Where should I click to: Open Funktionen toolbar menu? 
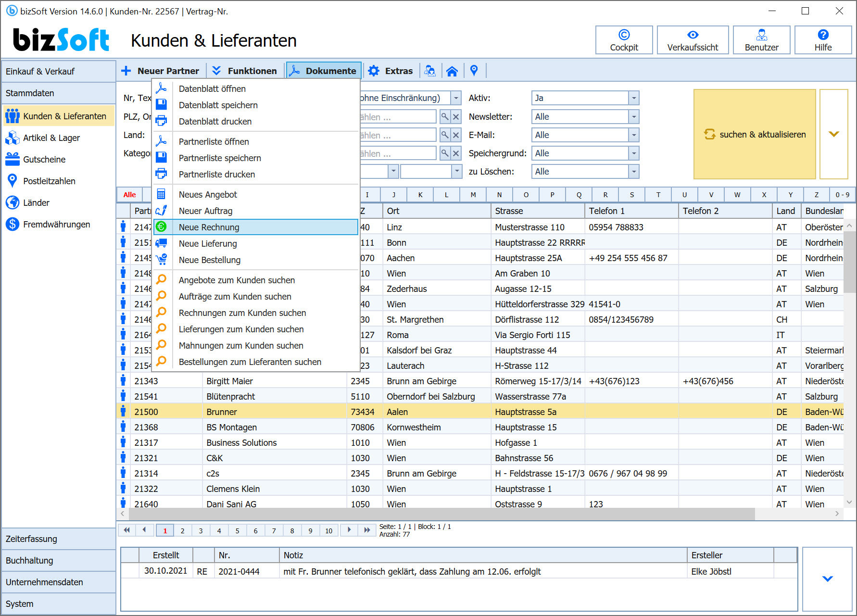245,71
